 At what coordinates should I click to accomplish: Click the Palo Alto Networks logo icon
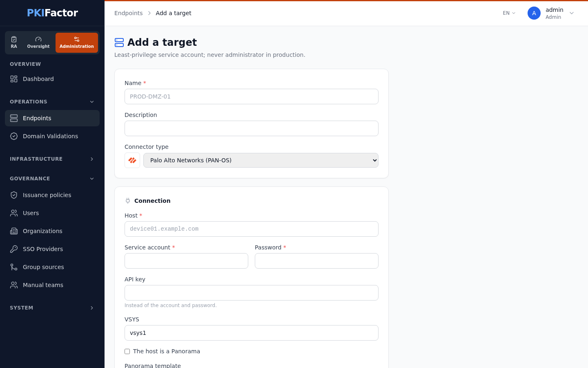(x=132, y=160)
